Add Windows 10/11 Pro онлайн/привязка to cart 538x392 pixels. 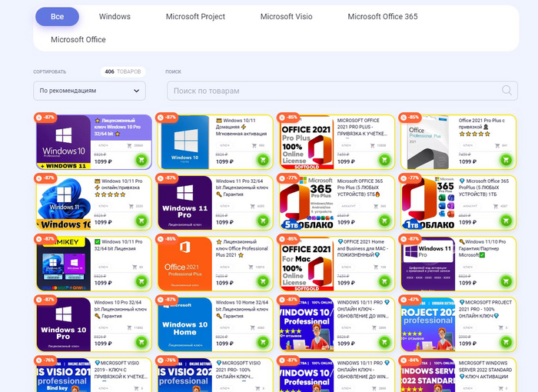tap(141, 221)
